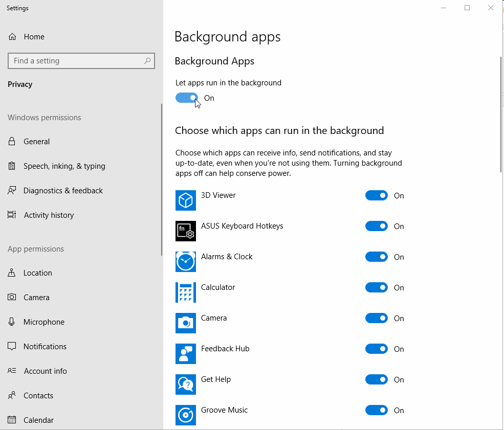504x430 pixels.
Task: Click the Find a setting search box
Action: click(81, 61)
